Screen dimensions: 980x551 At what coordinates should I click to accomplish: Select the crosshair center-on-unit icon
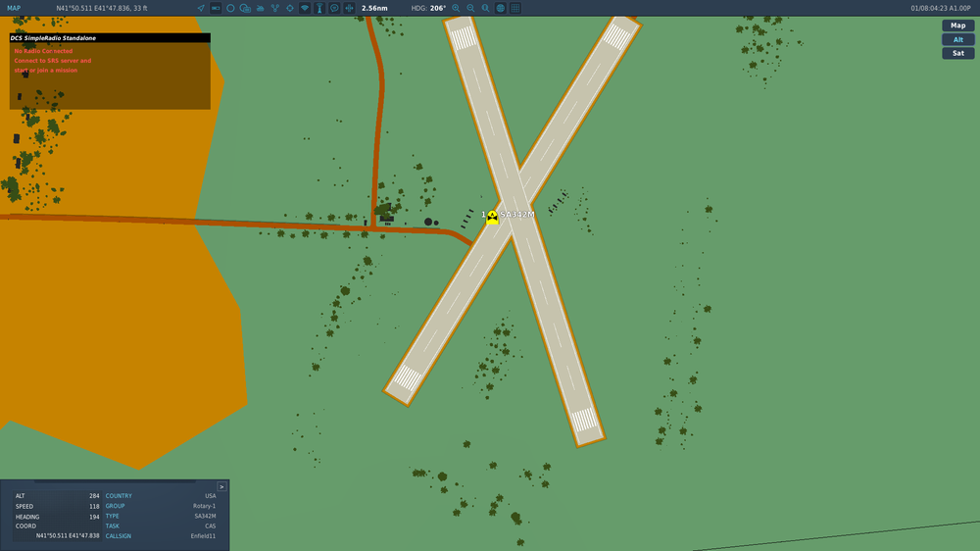tap(290, 8)
